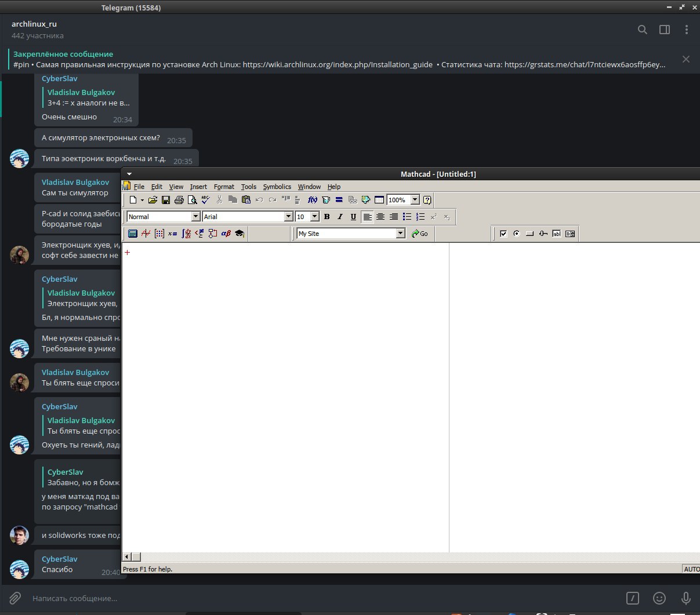
Task: Paste from clipboard in Mathcad toolbar
Action: point(246,200)
